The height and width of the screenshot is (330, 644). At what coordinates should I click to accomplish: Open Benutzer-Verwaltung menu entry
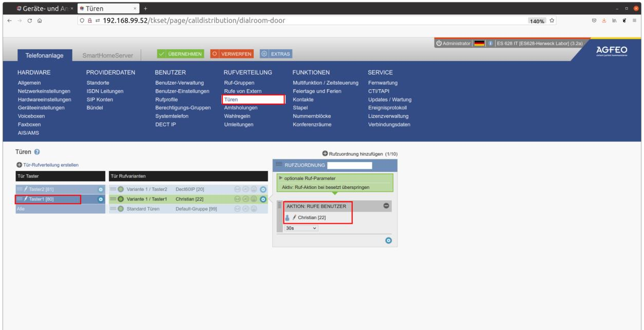179,83
